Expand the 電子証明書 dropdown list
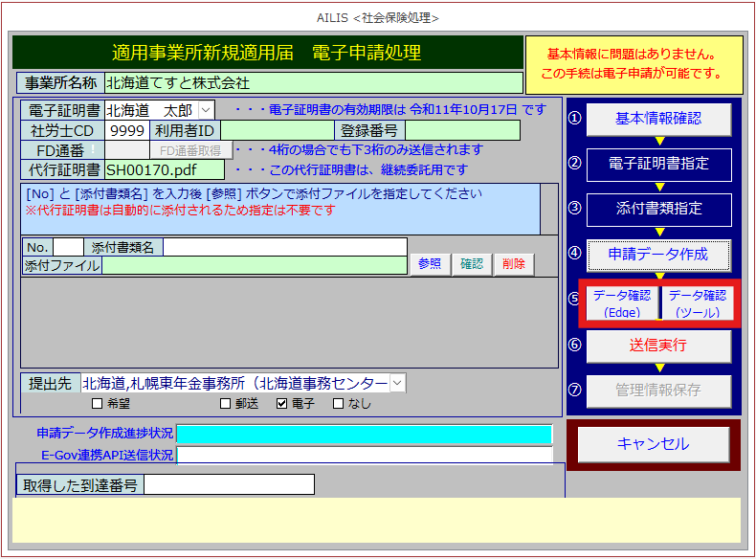 click(x=207, y=110)
